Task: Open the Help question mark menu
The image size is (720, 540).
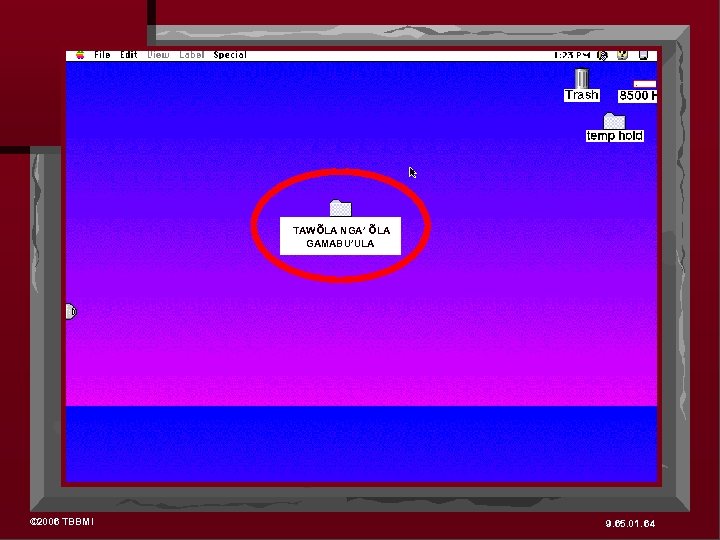Action: tap(622, 56)
